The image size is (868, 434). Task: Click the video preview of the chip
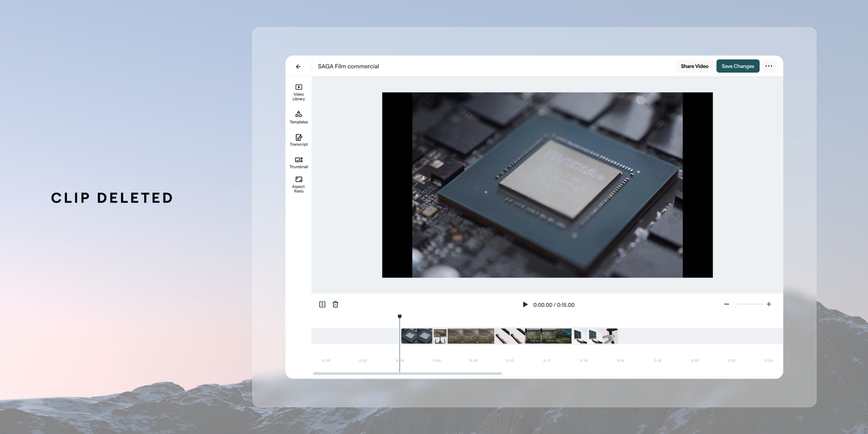(x=547, y=185)
